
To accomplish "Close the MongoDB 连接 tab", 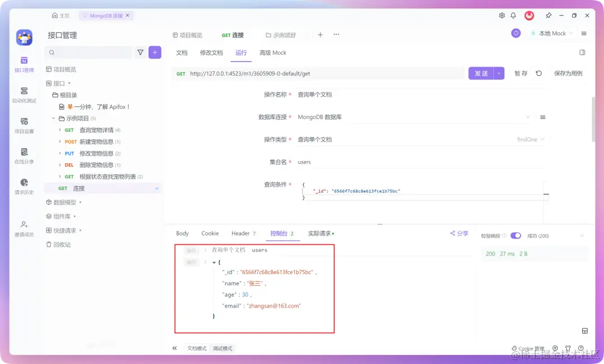I will pos(128,16).
